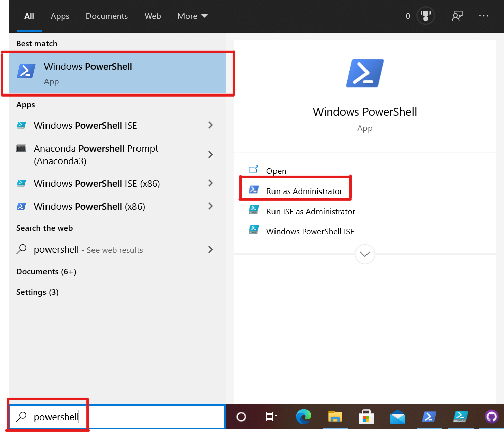Open GitHub Desktop from taskbar
The image size is (504, 432).
coord(492,417)
